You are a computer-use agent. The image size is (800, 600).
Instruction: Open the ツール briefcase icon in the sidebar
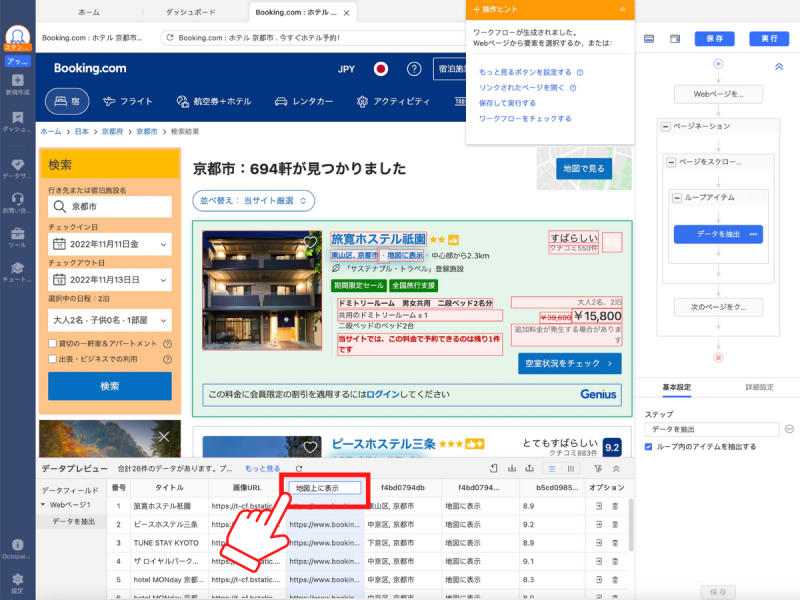point(17,234)
